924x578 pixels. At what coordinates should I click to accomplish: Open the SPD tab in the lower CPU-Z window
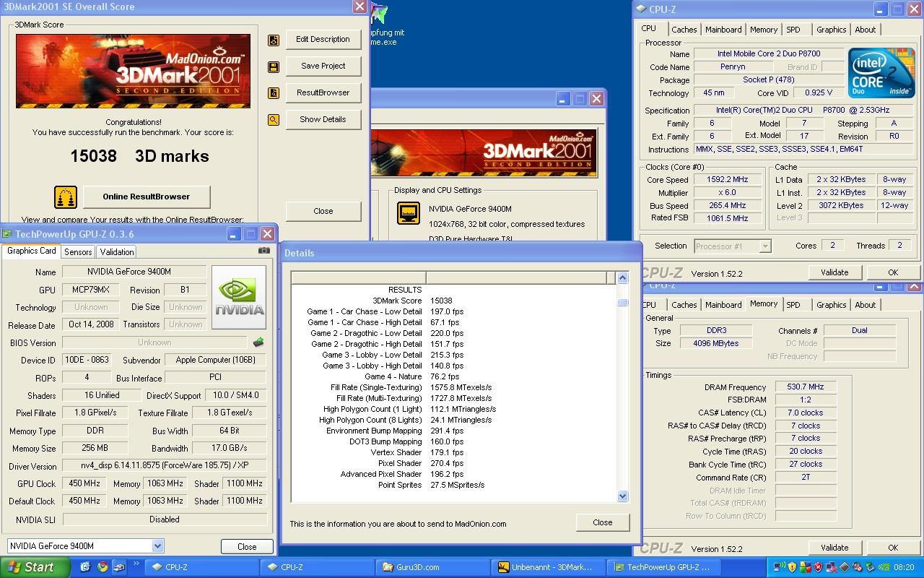[793, 305]
